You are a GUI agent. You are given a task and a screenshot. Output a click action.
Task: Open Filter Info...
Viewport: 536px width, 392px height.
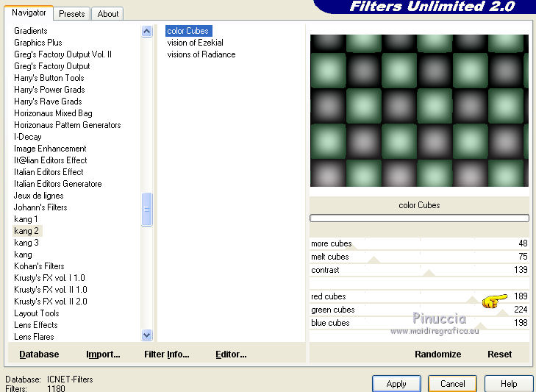coord(166,354)
